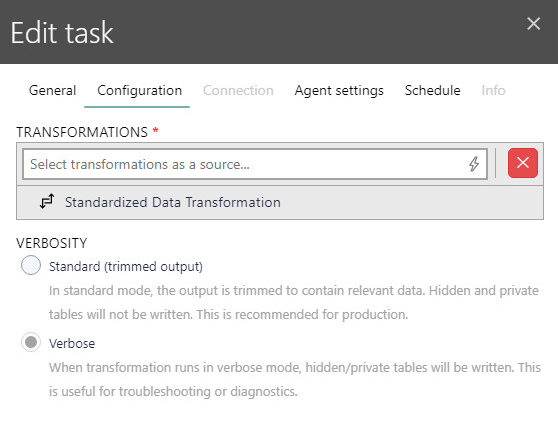Click the Info tab
The width and height of the screenshot is (558, 430).
pyautogui.click(x=493, y=90)
